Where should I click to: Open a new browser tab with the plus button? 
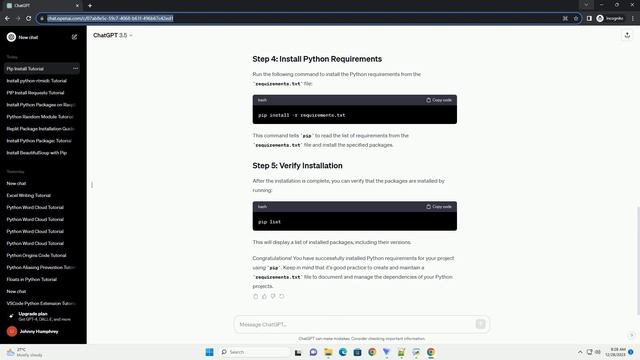click(90, 6)
